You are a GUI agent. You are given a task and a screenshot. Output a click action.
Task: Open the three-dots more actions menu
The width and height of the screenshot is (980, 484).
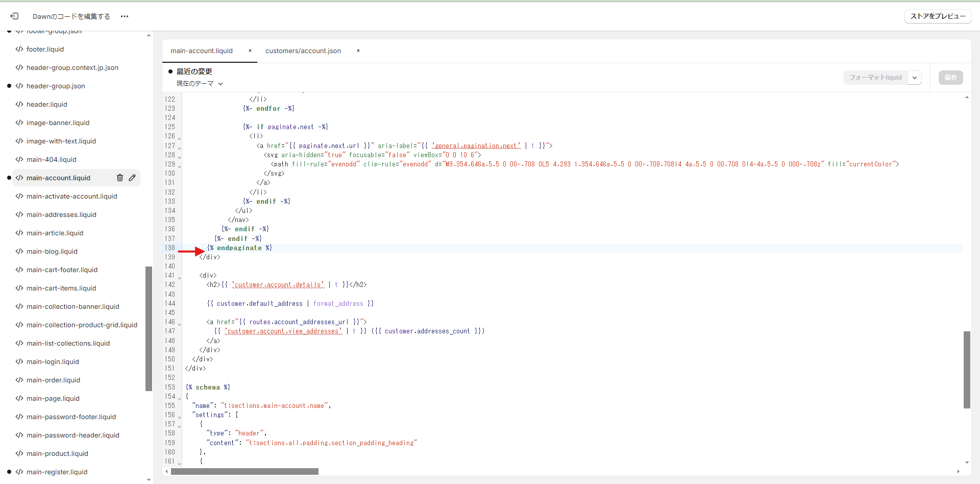125,16
